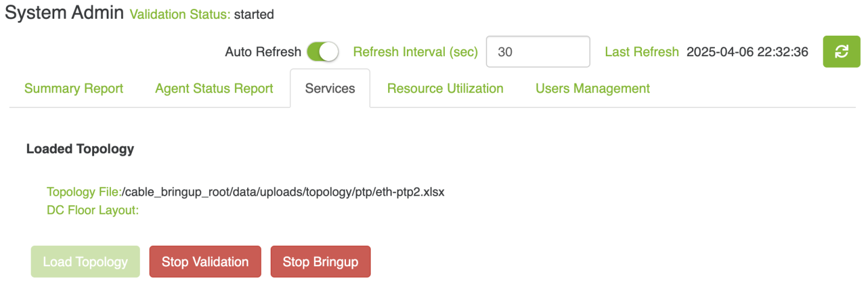The width and height of the screenshot is (868, 285).
Task: Focus the Refresh Interval input field
Action: 538,52
